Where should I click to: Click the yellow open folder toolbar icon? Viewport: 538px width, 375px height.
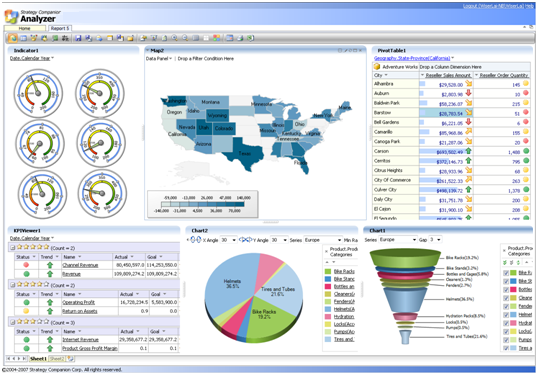click(130, 38)
